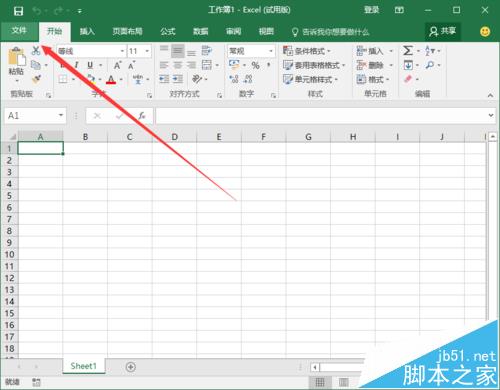
Task: Click the Find and Select magnifier icon
Action: pyautogui.click(x=430, y=65)
